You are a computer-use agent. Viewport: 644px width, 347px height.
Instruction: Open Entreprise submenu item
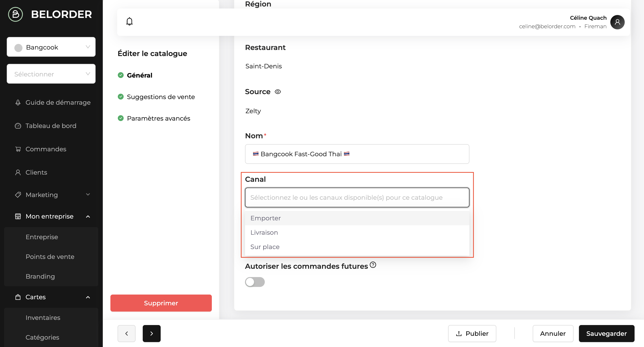coord(42,237)
